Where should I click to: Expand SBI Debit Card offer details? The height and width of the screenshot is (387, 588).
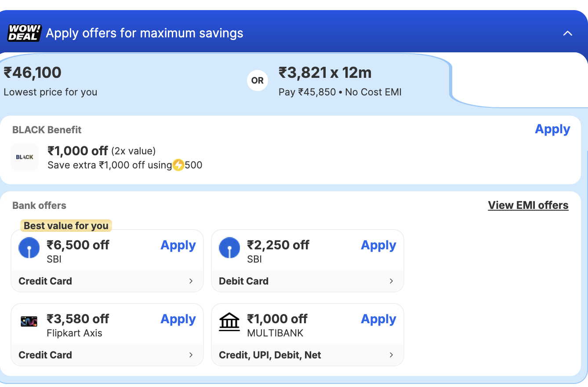click(x=391, y=281)
